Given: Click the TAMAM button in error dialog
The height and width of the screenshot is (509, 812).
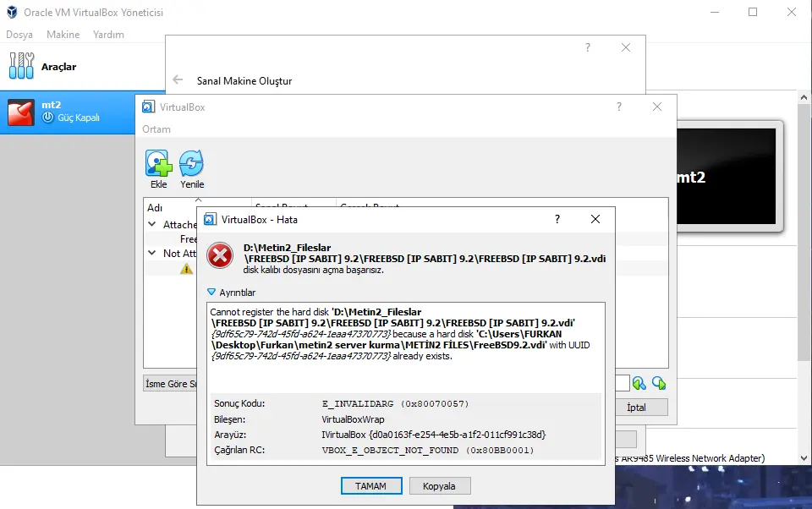Looking at the screenshot, I should 370,485.
